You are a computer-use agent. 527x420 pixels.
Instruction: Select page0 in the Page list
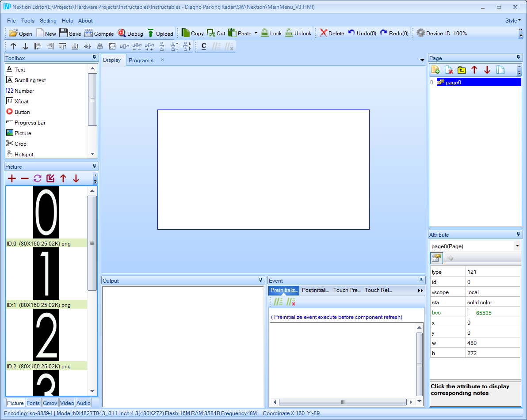(479, 82)
